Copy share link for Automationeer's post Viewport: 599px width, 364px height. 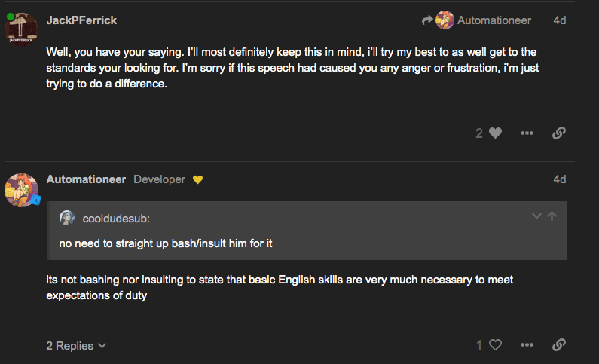tap(558, 345)
